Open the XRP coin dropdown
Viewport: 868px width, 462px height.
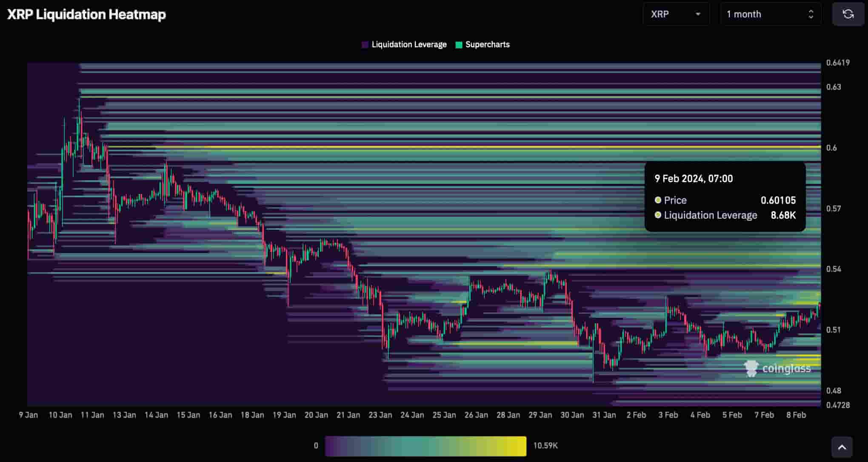tap(675, 14)
